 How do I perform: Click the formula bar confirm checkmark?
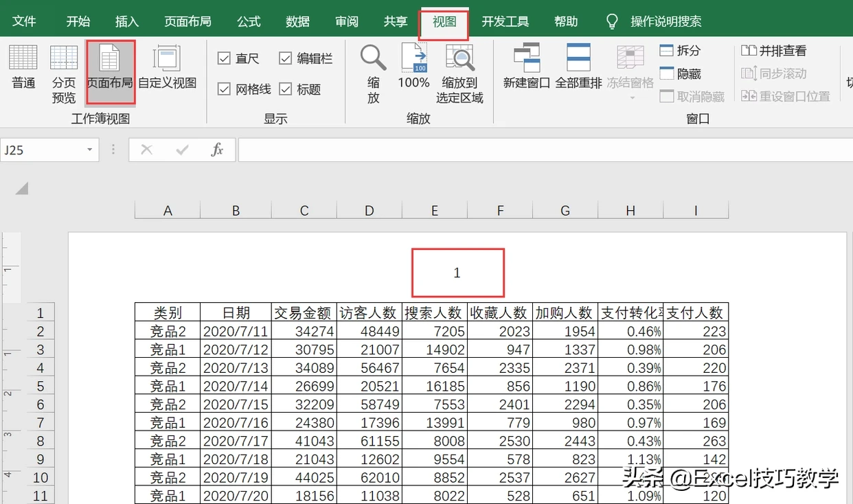click(182, 150)
